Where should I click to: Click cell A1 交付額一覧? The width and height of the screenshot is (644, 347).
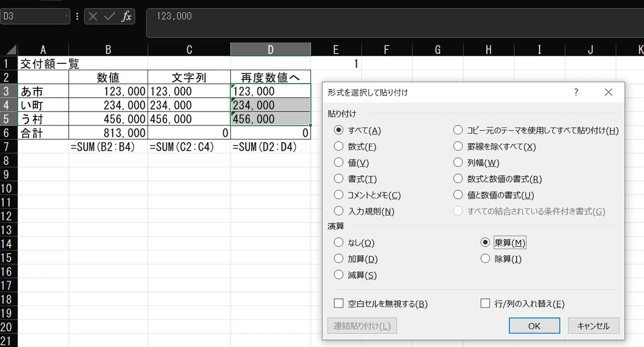(43, 63)
